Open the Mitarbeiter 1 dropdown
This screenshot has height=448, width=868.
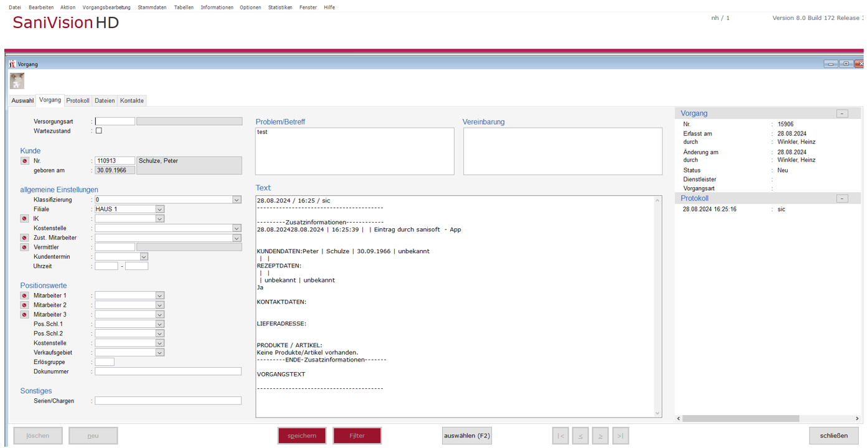click(160, 296)
